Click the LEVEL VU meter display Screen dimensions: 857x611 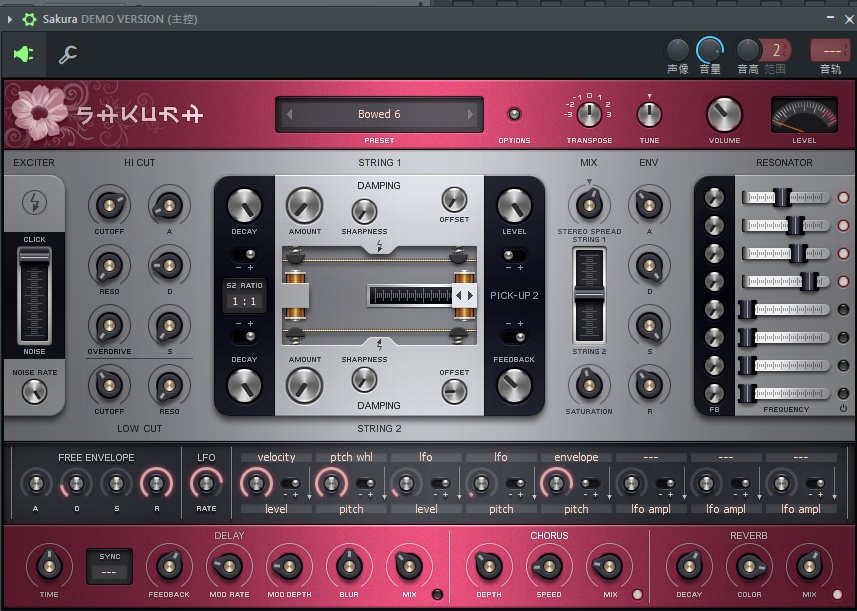click(x=806, y=112)
